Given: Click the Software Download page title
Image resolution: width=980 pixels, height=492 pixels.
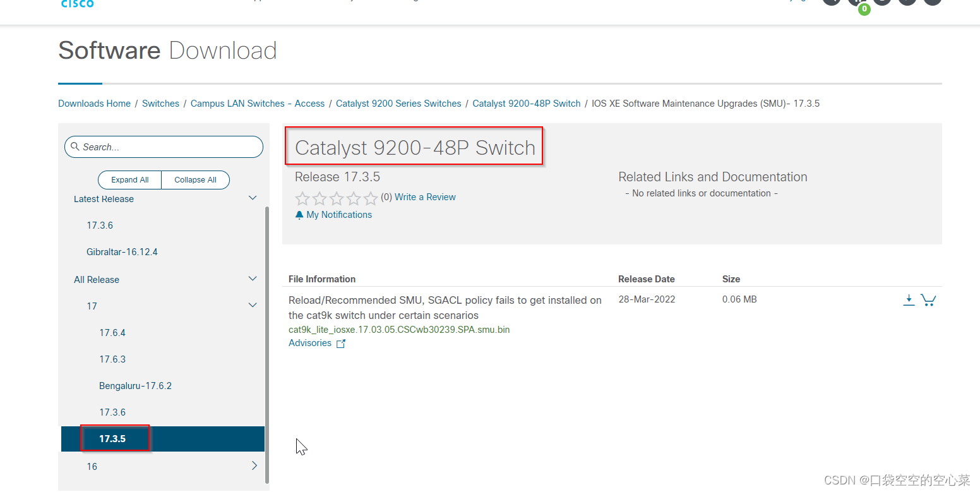Looking at the screenshot, I should [167, 51].
